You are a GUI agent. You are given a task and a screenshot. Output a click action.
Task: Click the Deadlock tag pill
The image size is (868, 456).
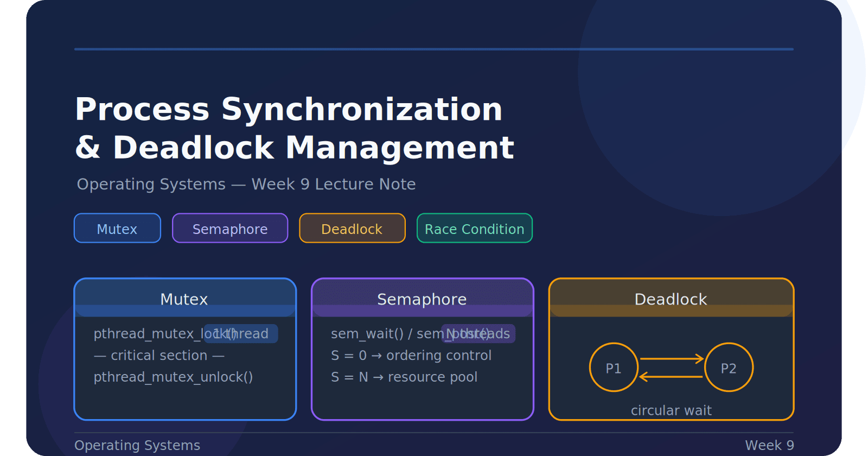point(352,228)
